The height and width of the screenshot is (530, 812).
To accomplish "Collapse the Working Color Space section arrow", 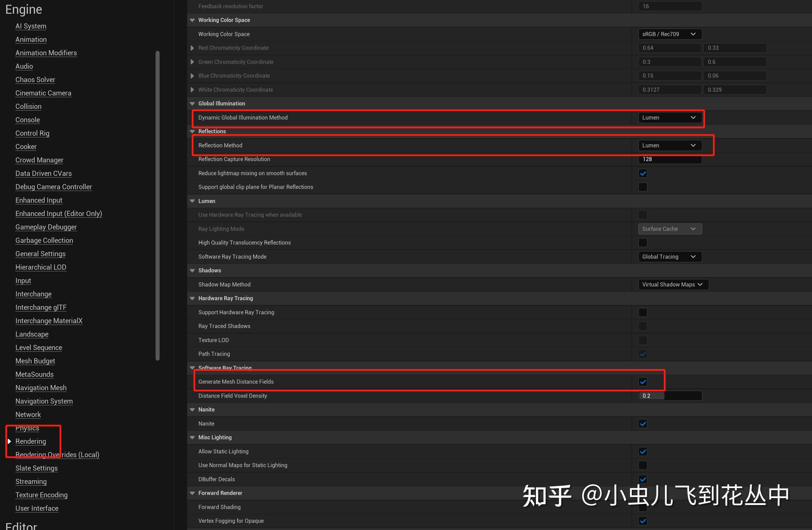I will (192, 20).
